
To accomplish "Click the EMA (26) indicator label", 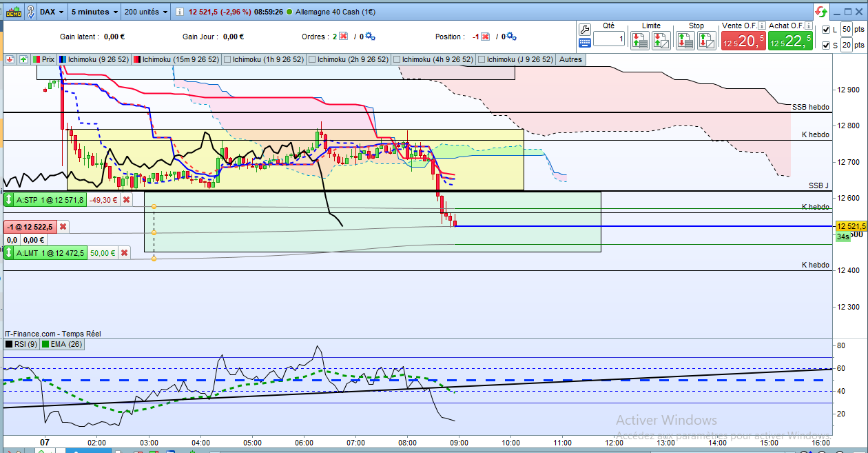I will coord(63,343).
